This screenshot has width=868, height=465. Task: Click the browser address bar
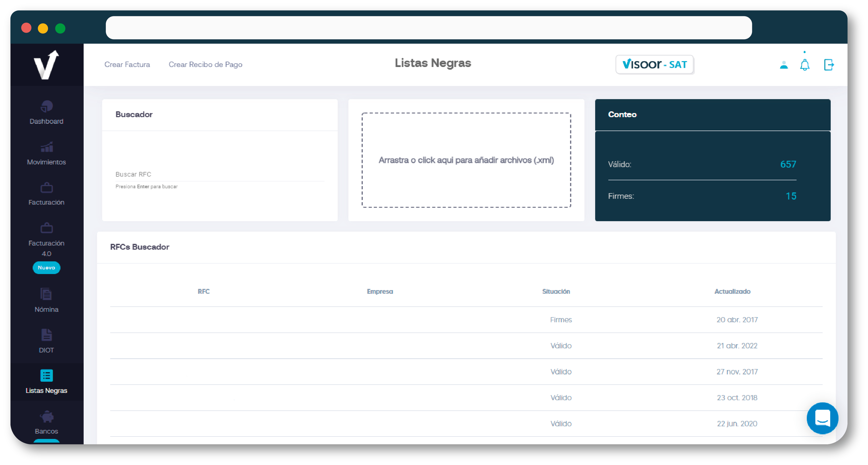click(x=429, y=28)
